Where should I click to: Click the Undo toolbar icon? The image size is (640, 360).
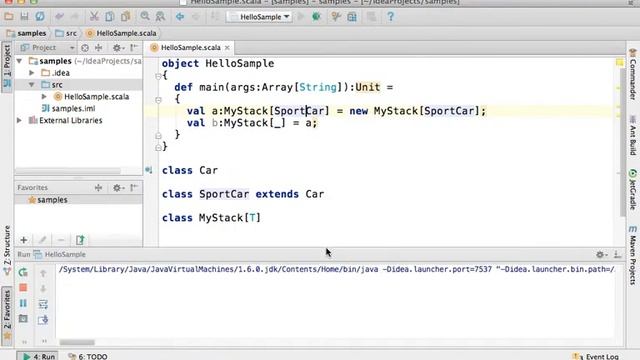tap(60, 17)
